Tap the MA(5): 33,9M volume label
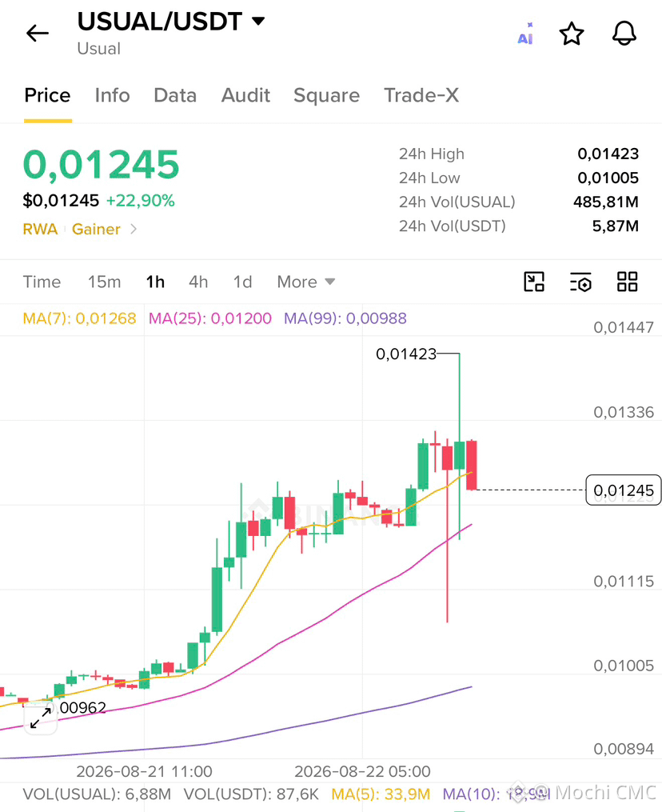662x812 pixels. pyautogui.click(x=381, y=794)
